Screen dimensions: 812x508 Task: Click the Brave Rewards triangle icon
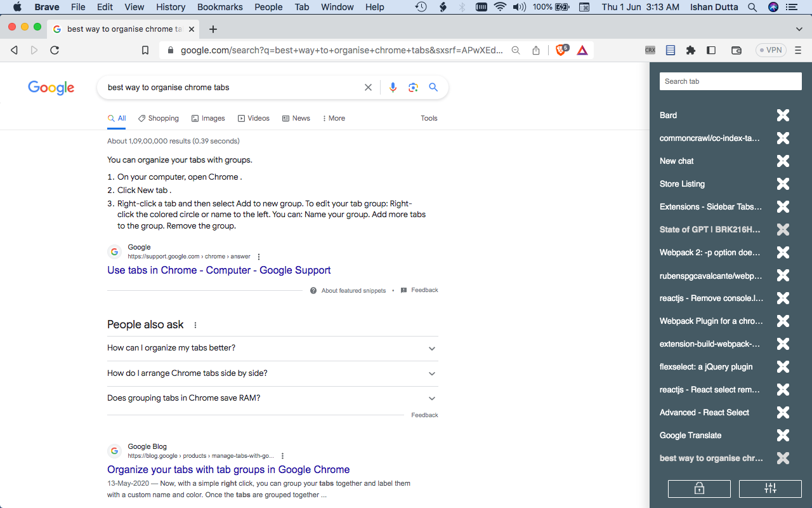582,50
